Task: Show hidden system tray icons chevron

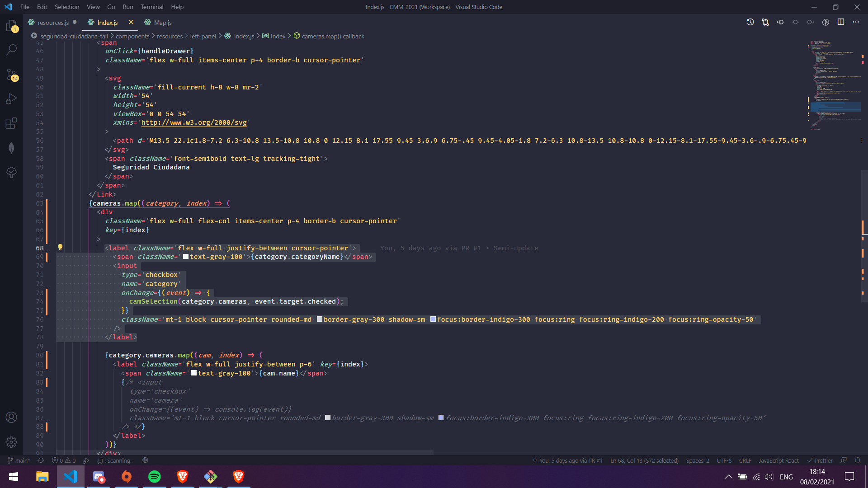Action: (x=728, y=477)
